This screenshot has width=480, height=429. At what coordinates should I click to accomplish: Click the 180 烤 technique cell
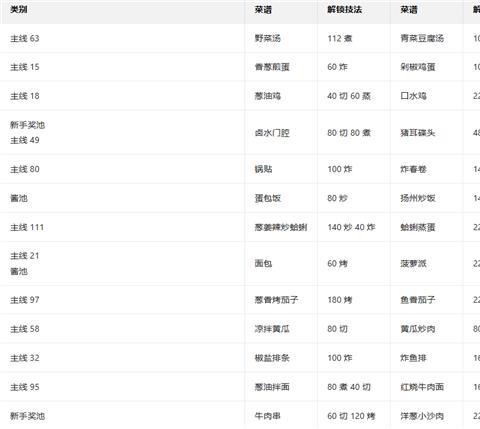tap(354, 300)
